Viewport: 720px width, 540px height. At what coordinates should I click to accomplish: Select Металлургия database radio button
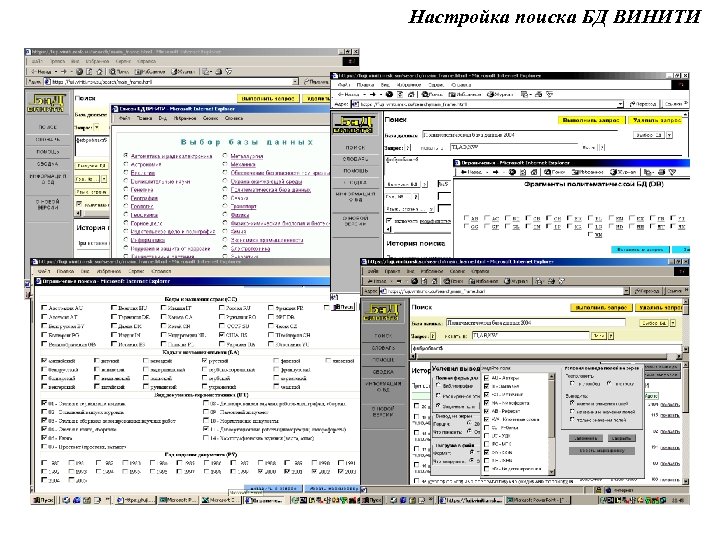tap(225, 156)
